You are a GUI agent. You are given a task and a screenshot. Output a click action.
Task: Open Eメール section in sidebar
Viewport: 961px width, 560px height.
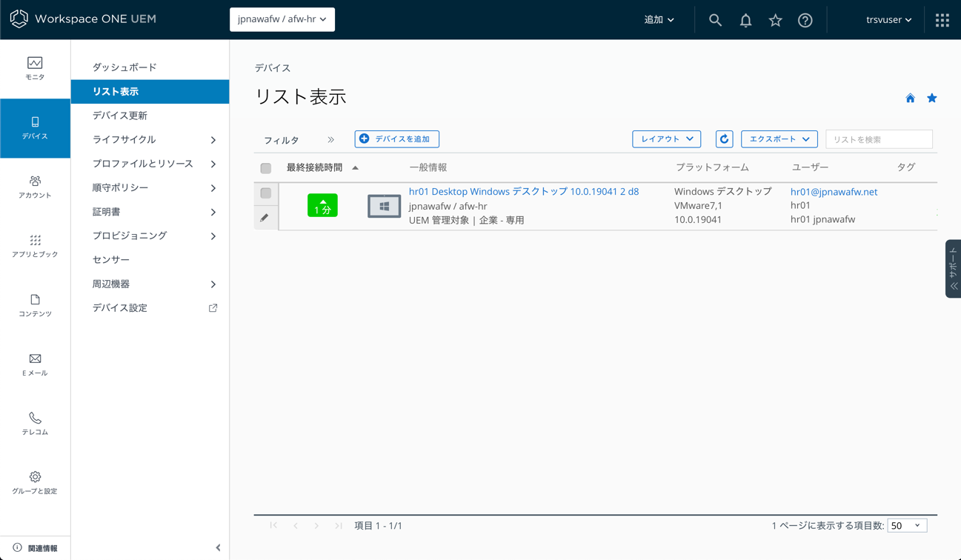click(x=35, y=365)
